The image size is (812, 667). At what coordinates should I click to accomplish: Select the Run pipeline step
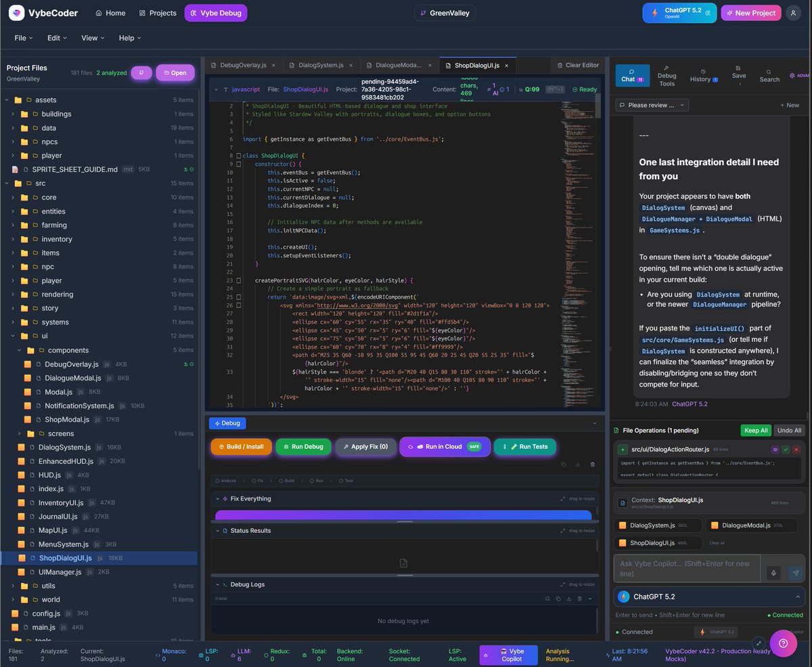pyautogui.click(x=317, y=481)
